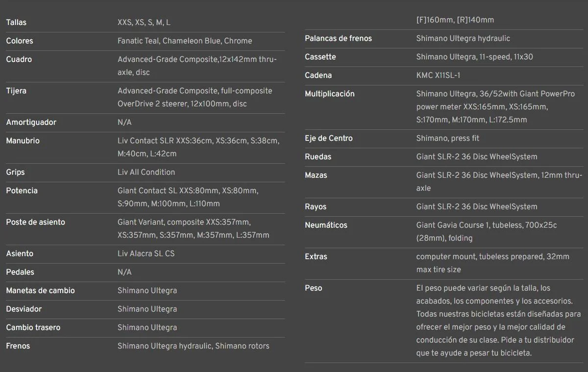Select the Fanatic Teal, Chameleon Blue, Chrome text
This screenshot has height=372, width=588.
pos(185,41)
